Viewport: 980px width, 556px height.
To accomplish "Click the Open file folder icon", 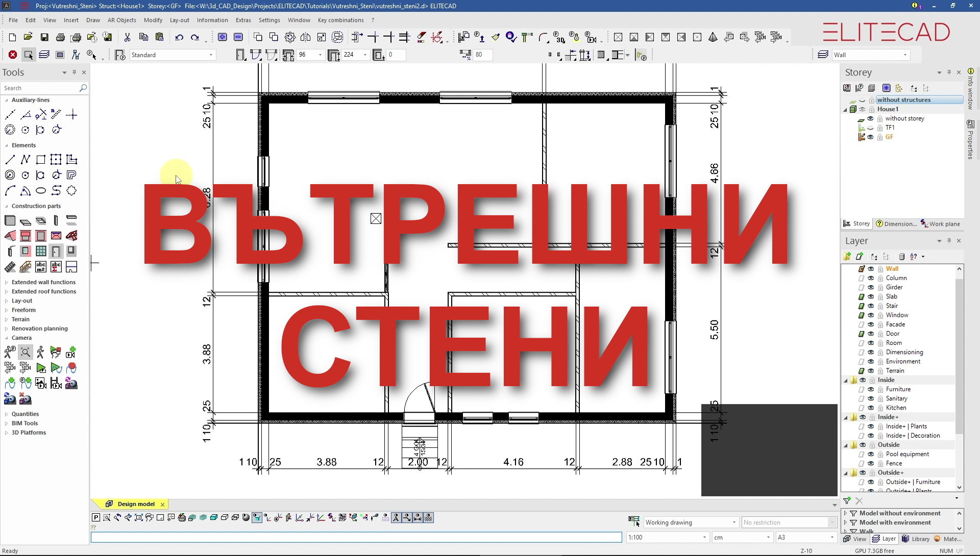I will pos(28,37).
